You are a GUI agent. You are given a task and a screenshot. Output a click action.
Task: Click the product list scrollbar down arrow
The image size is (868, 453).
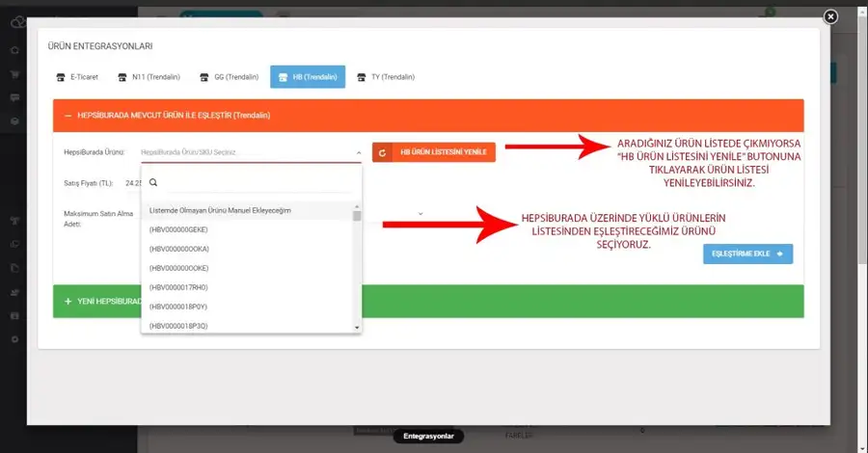[x=357, y=328]
